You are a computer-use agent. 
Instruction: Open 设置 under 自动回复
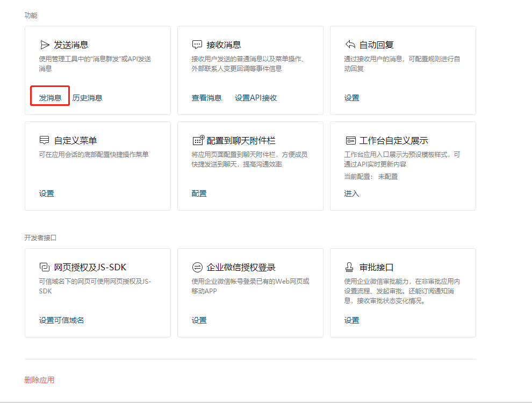[x=352, y=98]
